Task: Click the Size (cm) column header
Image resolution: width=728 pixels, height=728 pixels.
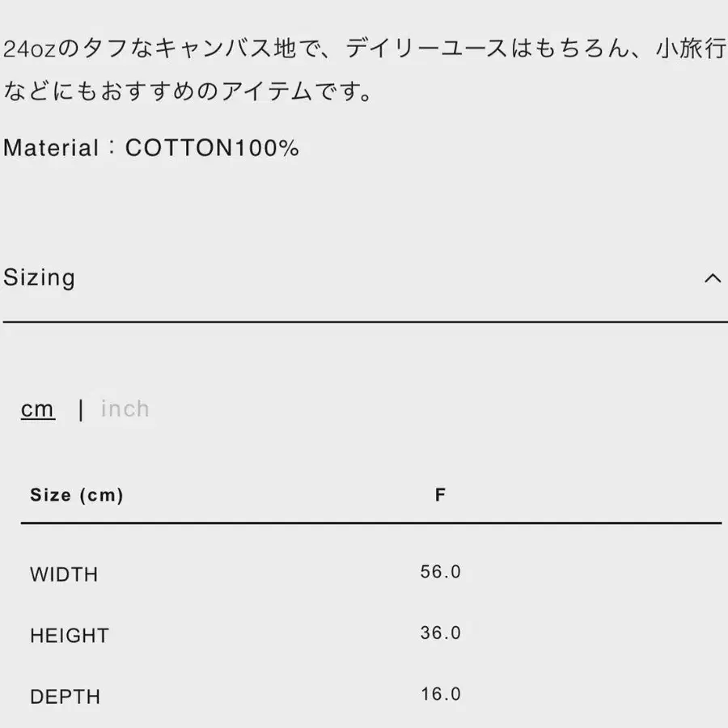Action: [77, 495]
